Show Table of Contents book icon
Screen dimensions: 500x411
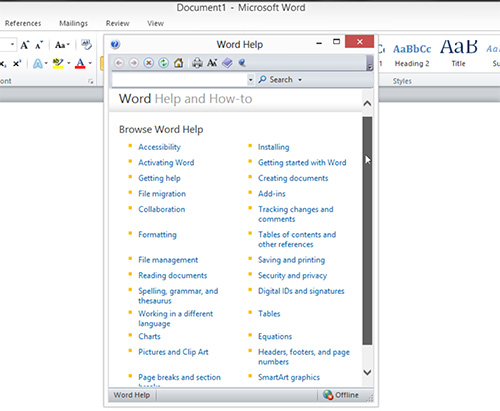(227, 63)
